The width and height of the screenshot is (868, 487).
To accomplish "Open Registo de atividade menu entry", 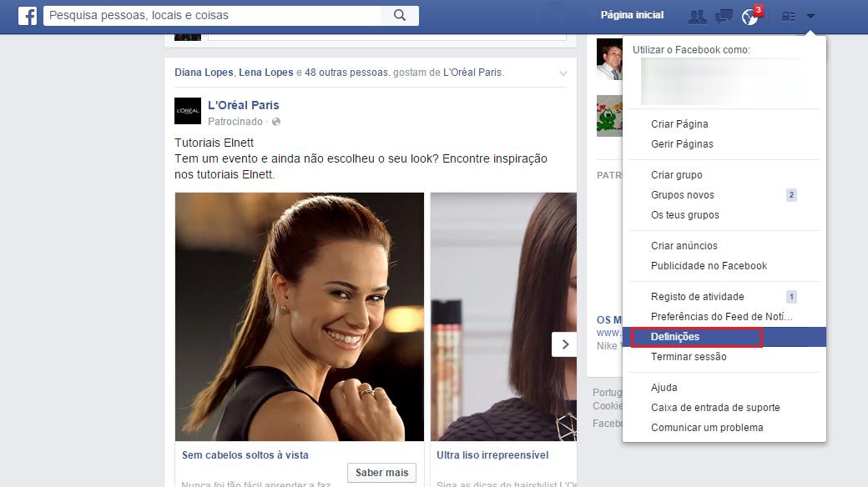I will tap(697, 297).
